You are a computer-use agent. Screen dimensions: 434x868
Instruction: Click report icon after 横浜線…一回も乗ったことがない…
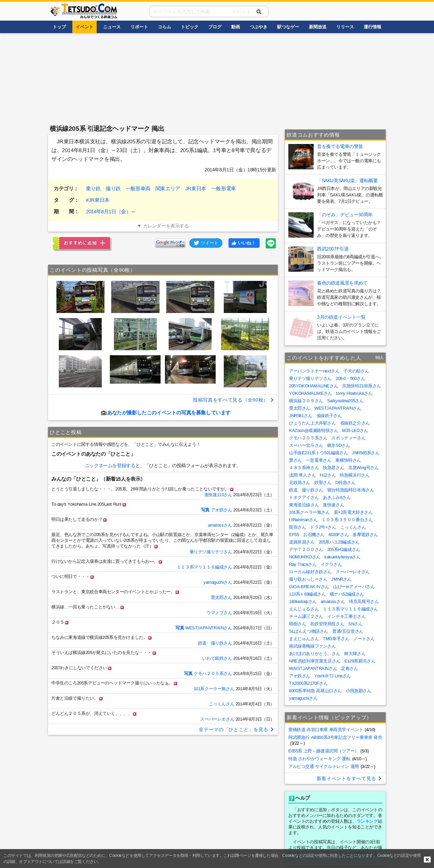(x=122, y=607)
